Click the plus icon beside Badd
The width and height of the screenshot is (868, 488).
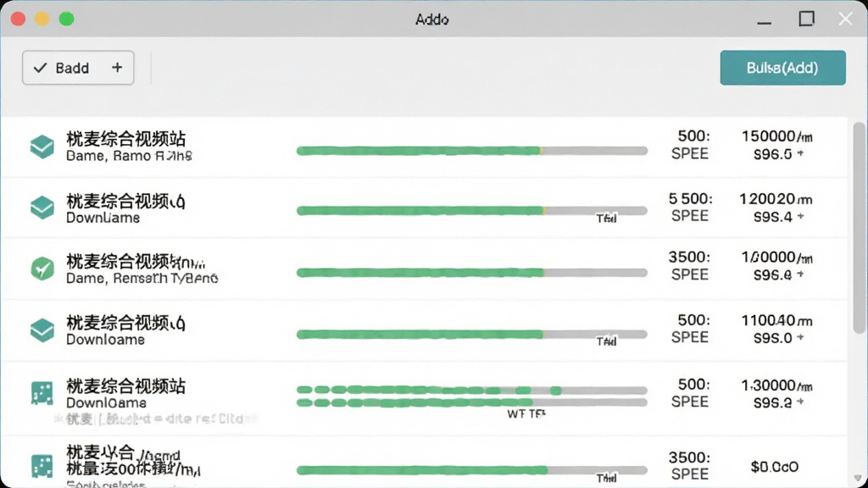(x=117, y=68)
